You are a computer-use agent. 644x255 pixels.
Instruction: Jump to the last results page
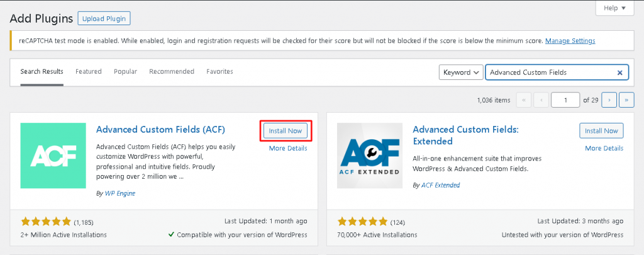[x=626, y=99]
